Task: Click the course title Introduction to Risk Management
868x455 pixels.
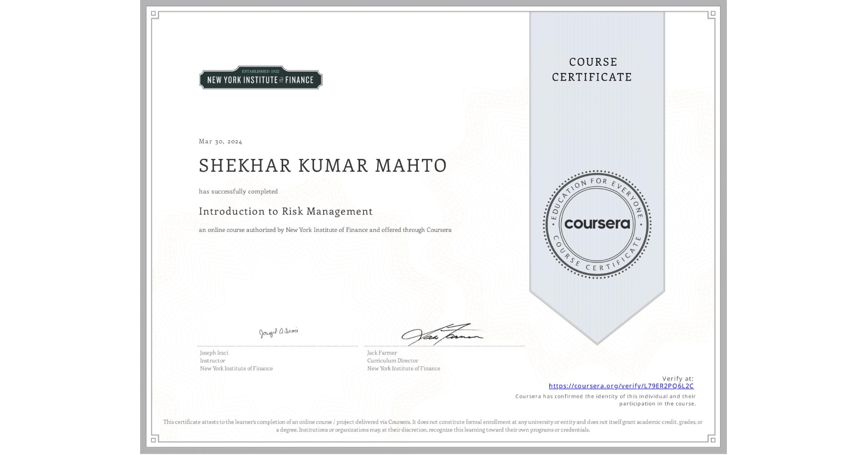Action: coord(286,211)
